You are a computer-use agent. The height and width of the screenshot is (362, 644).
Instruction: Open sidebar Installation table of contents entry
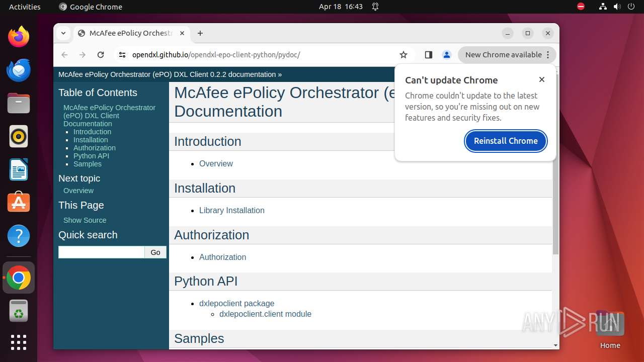coord(91,140)
